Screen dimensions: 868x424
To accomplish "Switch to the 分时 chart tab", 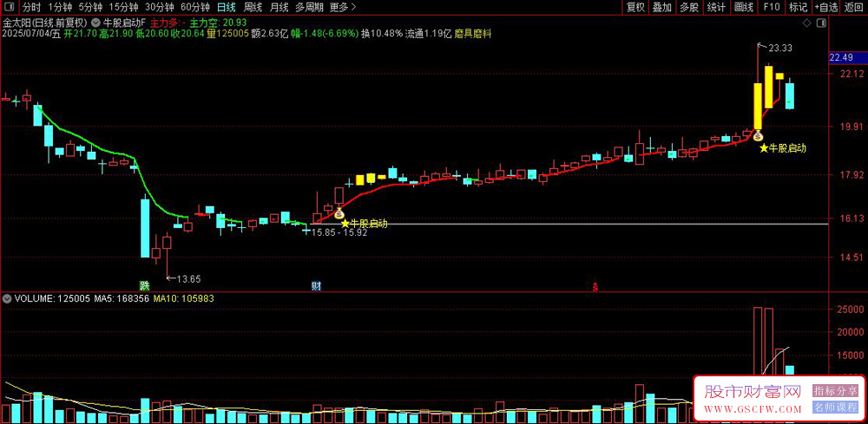I will point(32,7).
